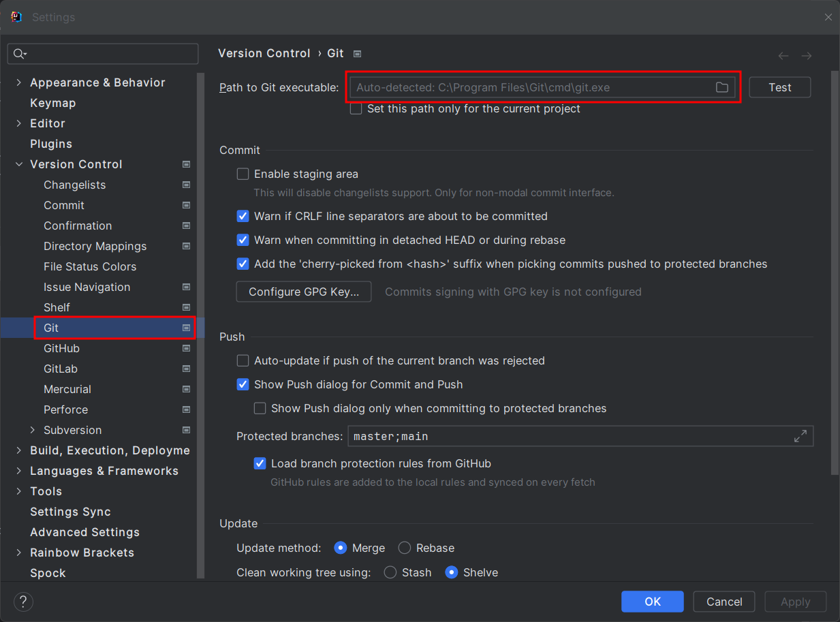Click project icon next to Commit row
The width and height of the screenshot is (840, 622).
tap(186, 205)
